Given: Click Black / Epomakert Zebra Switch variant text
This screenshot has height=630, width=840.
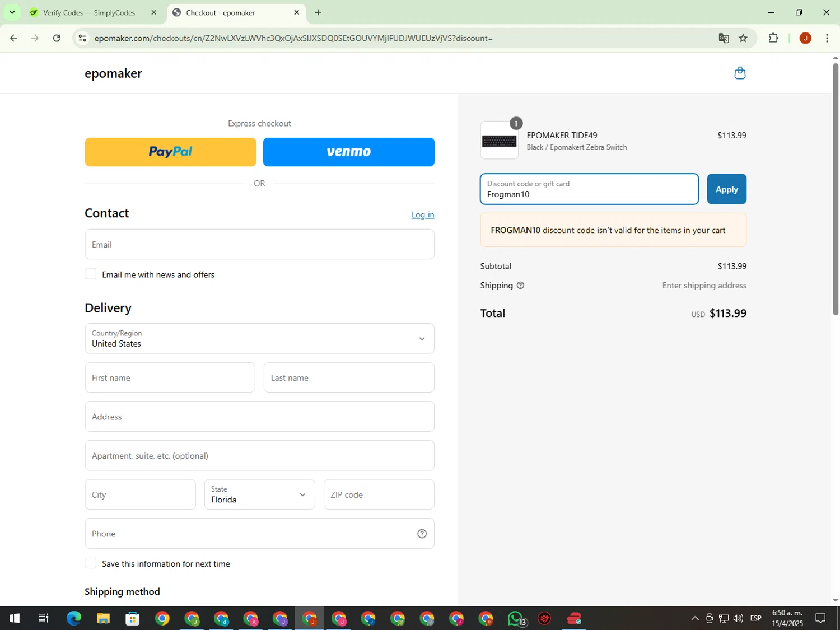Looking at the screenshot, I should click(x=577, y=147).
